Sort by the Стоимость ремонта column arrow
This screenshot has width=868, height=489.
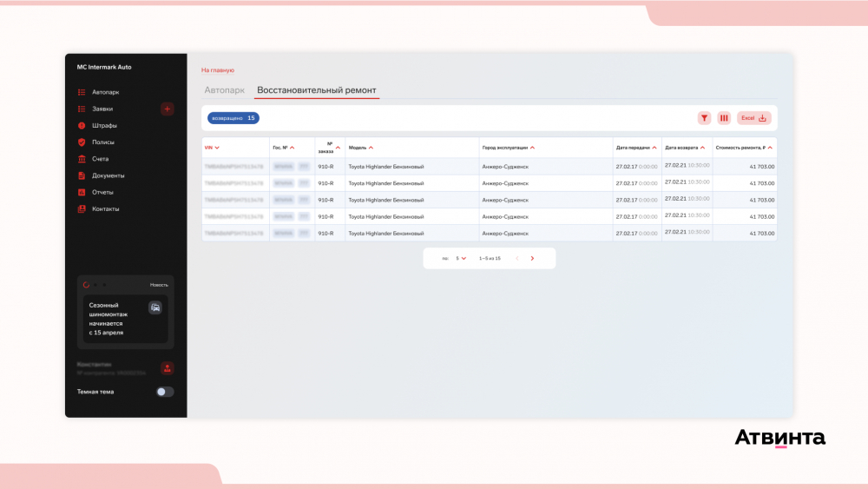770,148
